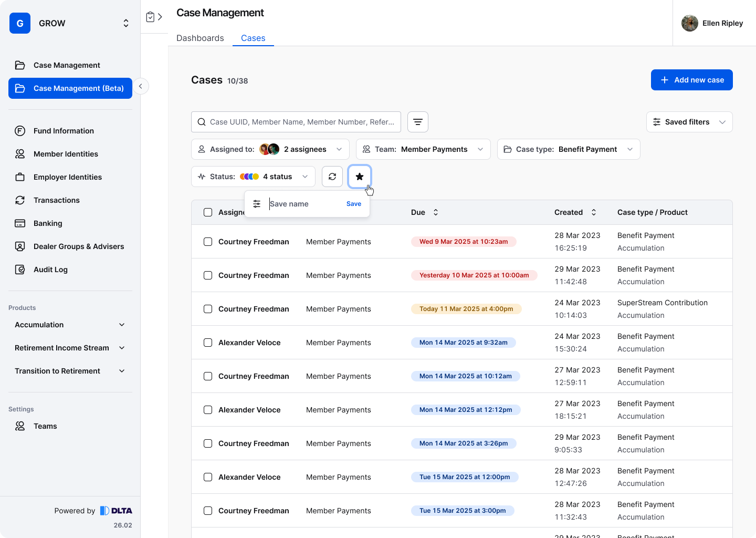Collapse the sidebar with the chevron arrow
The width and height of the screenshot is (756, 538).
pyautogui.click(x=141, y=86)
